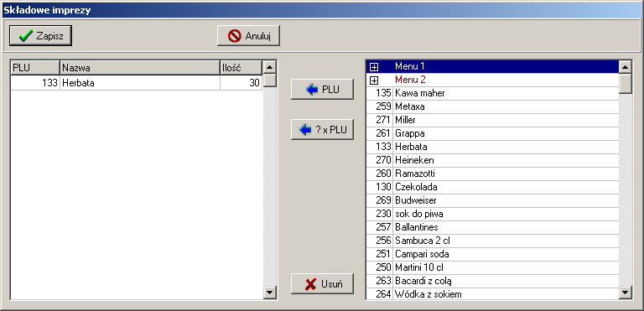Select Bacardi z colą item
644x311 pixels.
pos(492,281)
